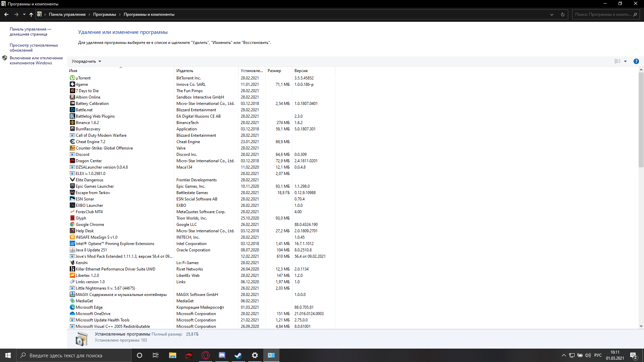Click the Albion Online icon
Image resolution: width=644 pixels, height=362 pixels.
(72, 97)
